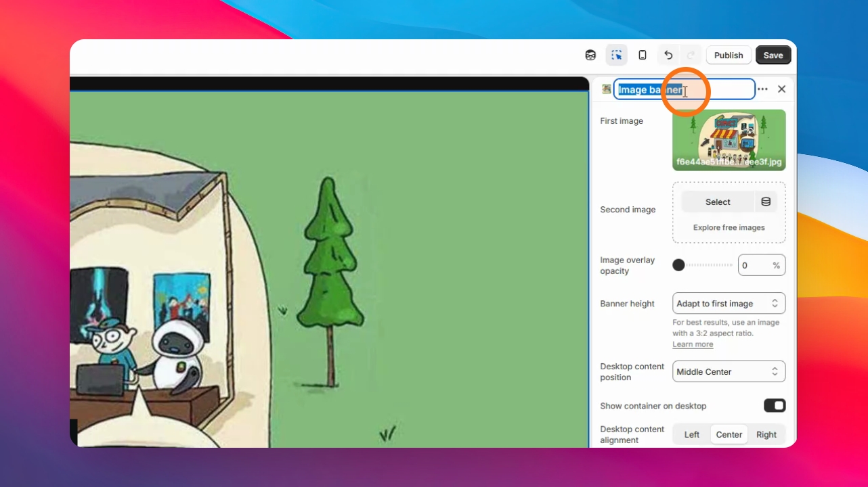Toggle Show container on desktop switch
Screen dimensions: 868x487
[775, 406]
